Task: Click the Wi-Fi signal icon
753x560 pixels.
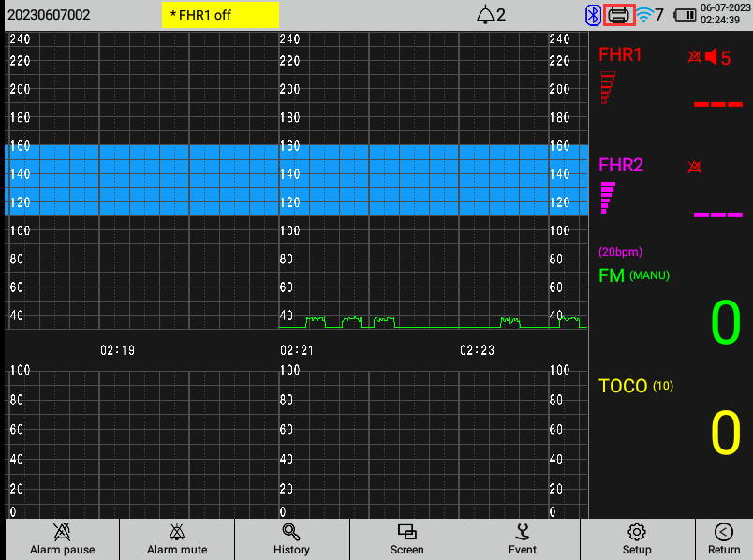Action: (644, 15)
